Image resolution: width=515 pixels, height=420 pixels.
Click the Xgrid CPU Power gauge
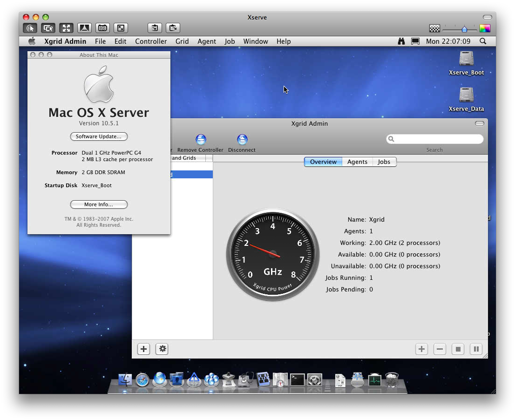(272, 255)
